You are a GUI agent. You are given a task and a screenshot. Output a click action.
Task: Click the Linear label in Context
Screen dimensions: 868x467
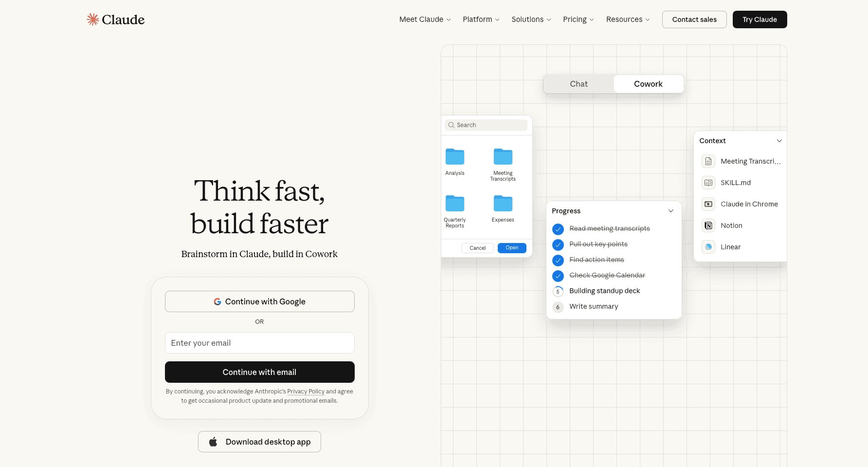(730, 247)
